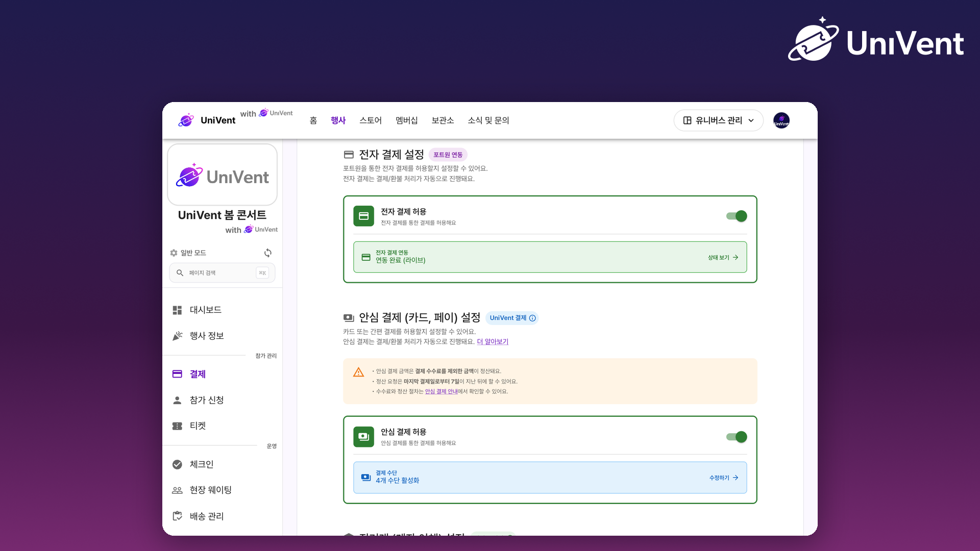Click the gear icon beside 일반 모드
Screen dimensions: 980x551
(x=174, y=253)
